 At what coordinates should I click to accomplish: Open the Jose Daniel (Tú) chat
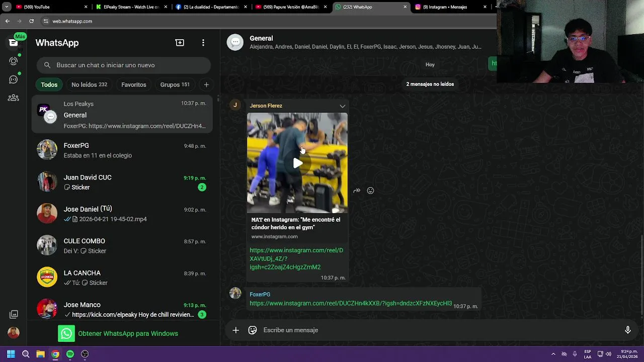[122, 214]
